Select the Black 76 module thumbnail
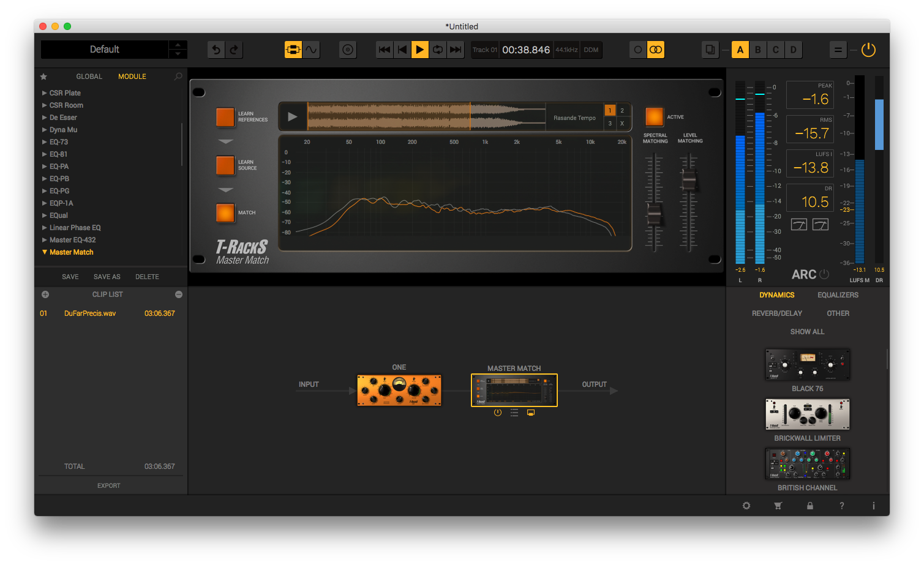The width and height of the screenshot is (924, 565). pyautogui.click(x=808, y=365)
